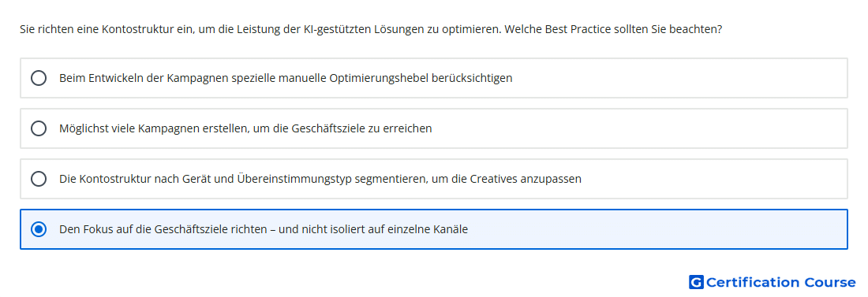Choose radio for 'Die Kontostruktur nach Gerät' answer
Image resolution: width=868 pixels, height=297 pixels.
coord(39,179)
